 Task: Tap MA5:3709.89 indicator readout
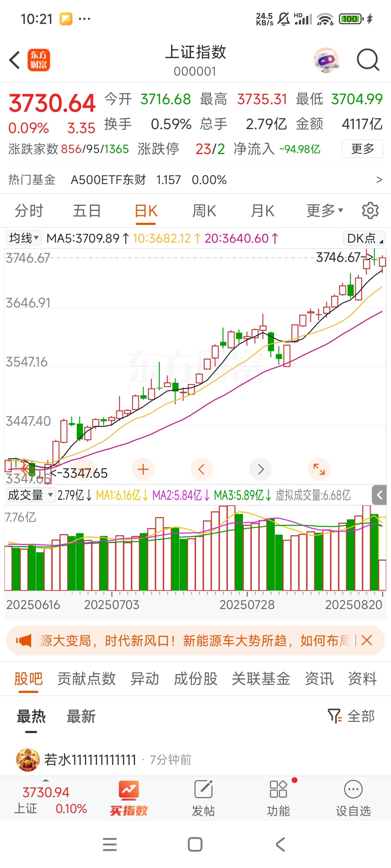pyautogui.click(x=88, y=238)
